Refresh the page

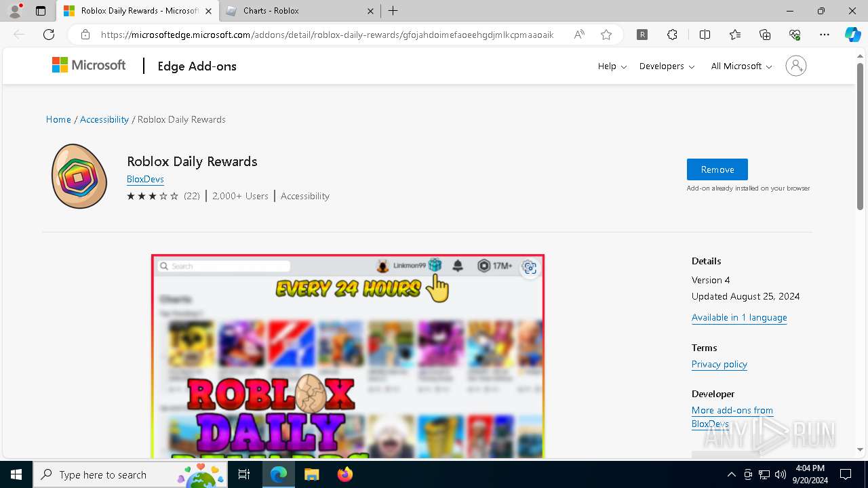pos(49,35)
